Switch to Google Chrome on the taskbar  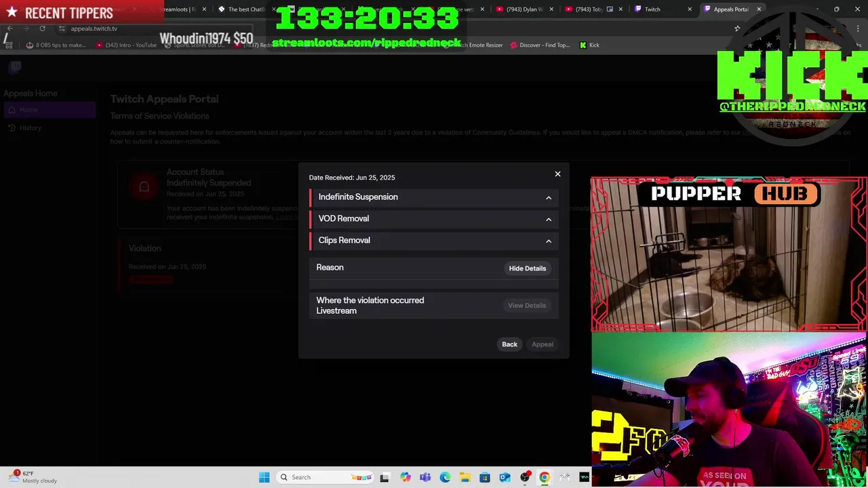pyautogui.click(x=545, y=477)
